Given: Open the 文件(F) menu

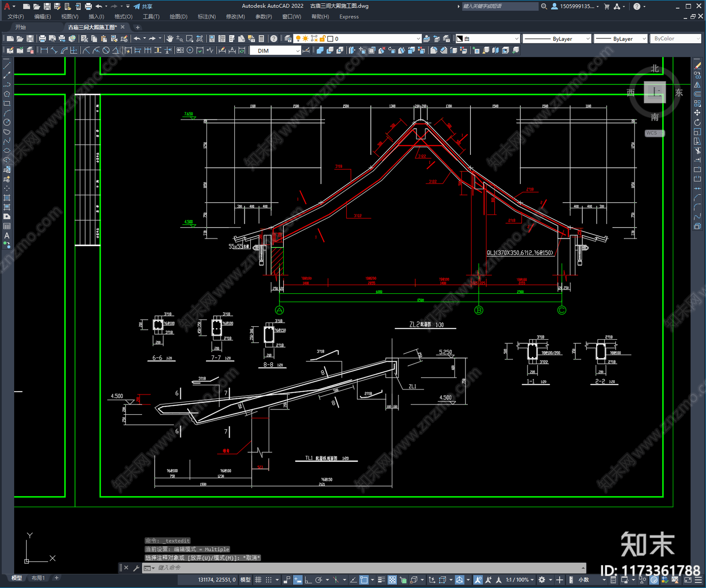Looking at the screenshot, I should pyautogui.click(x=16, y=17).
